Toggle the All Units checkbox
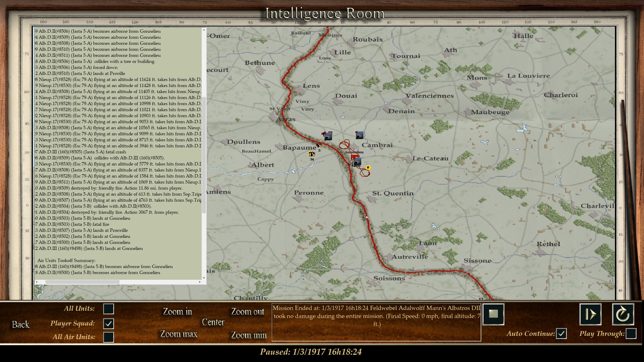Image resolution: width=644 pixels, height=362 pixels. tap(108, 309)
